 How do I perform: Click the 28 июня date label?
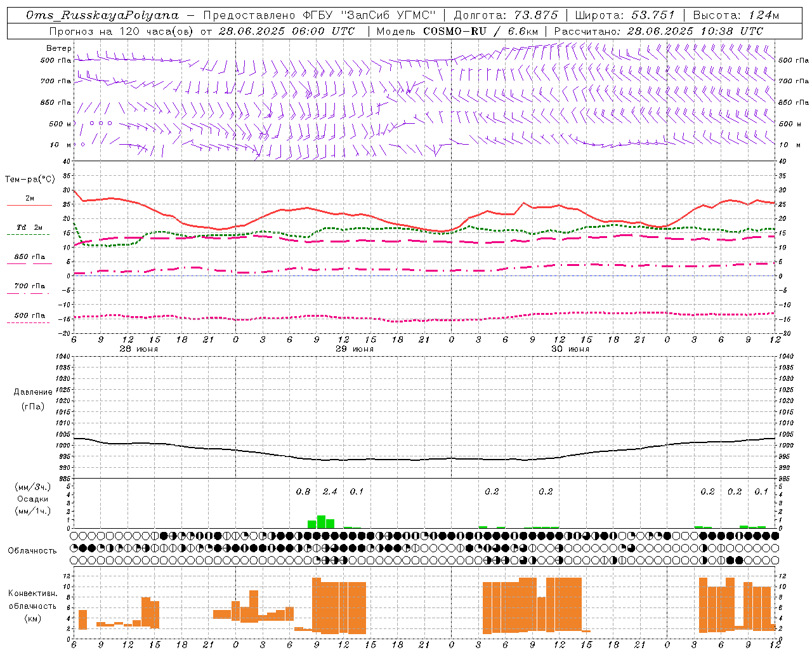139,349
